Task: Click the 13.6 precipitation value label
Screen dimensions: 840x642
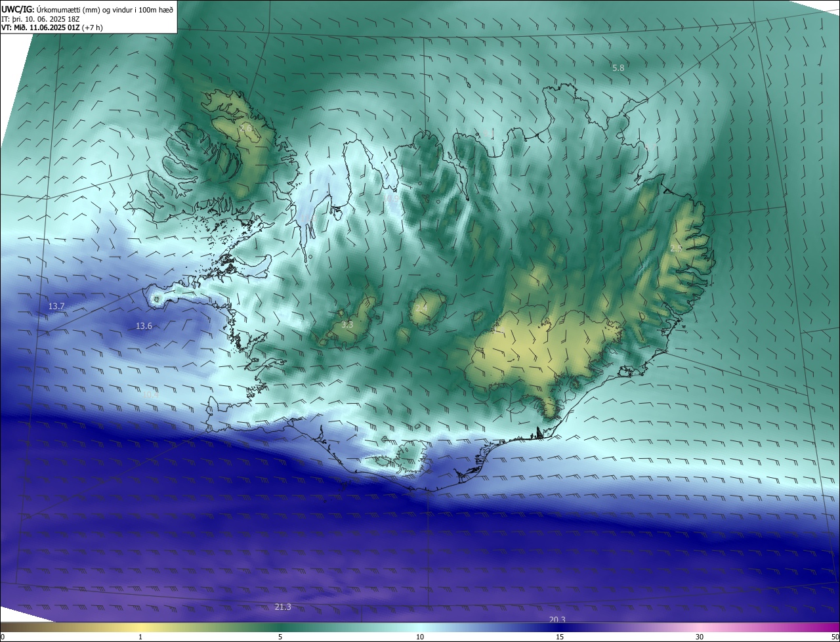Action: coord(144,326)
